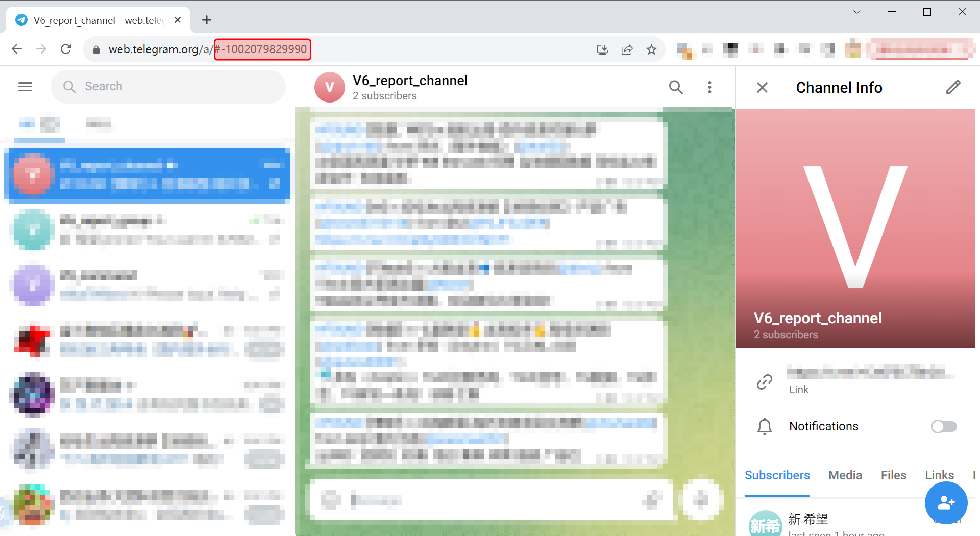Image resolution: width=980 pixels, height=536 pixels.
Task: Switch to the Files tab
Action: [x=893, y=475]
